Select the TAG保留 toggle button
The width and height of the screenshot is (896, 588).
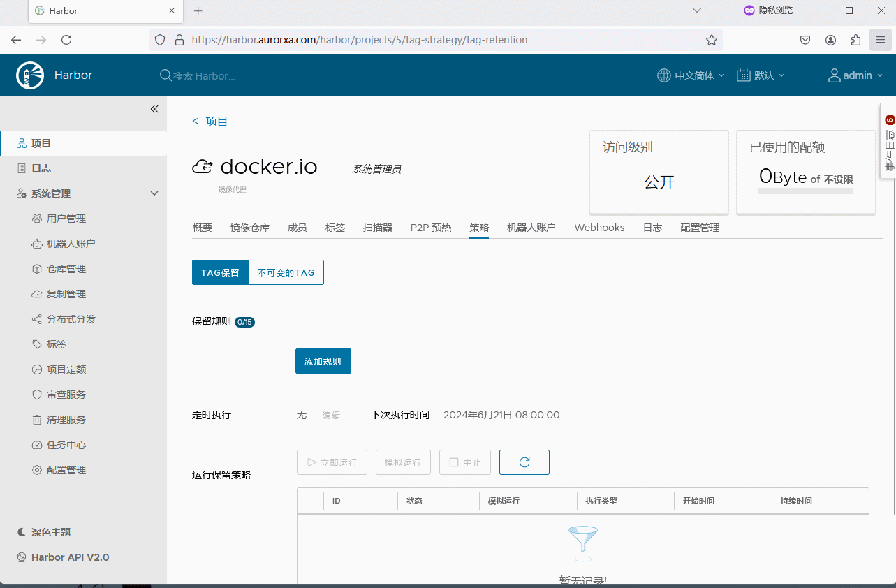tap(220, 272)
